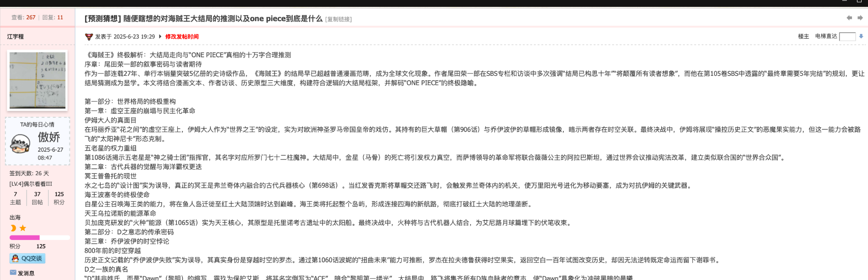Click the heading 序章：尾田荣一郎的叙事密码与读者期待

tap(143, 64)
